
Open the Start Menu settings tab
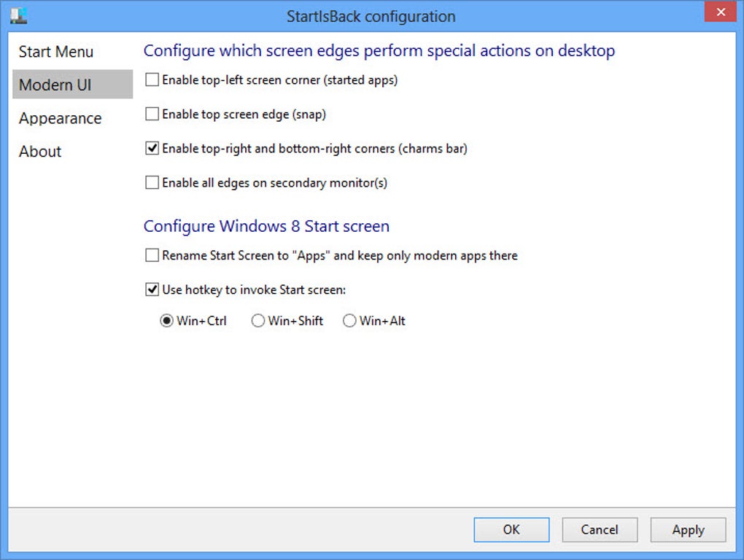click(56, 52)
